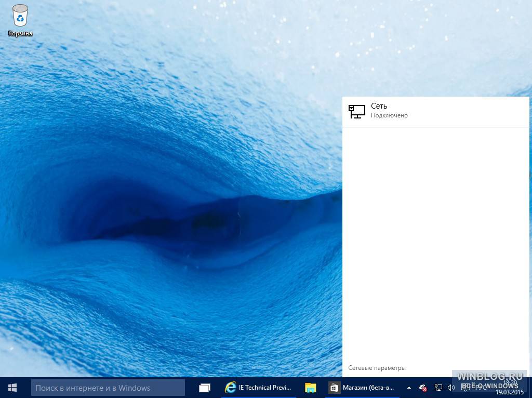Switch to IE Technical Preview window
This screenshot has height=398, width=532.
coord(259,388)
